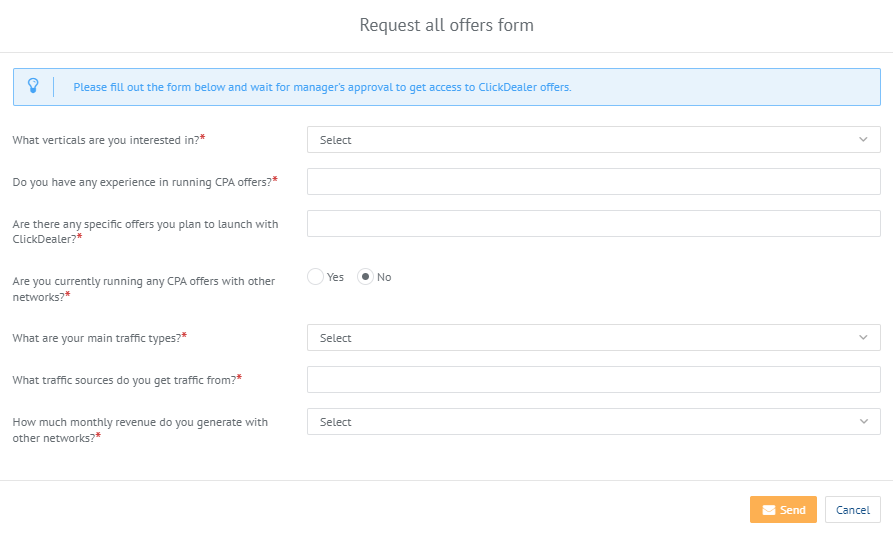Click the specific offers to launch text field
This screenshot has width=893, height=536.
click(x=593, y=224)
